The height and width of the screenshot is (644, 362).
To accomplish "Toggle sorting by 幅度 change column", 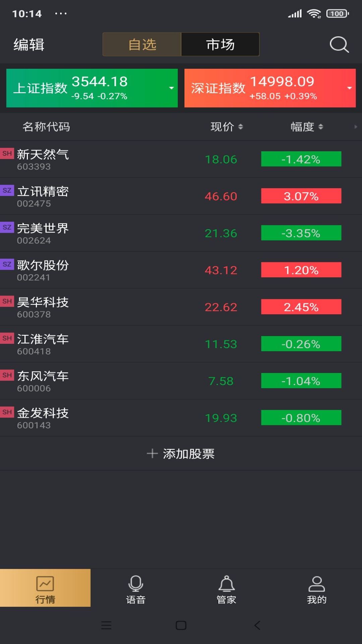I will click(x=307, y=127).
